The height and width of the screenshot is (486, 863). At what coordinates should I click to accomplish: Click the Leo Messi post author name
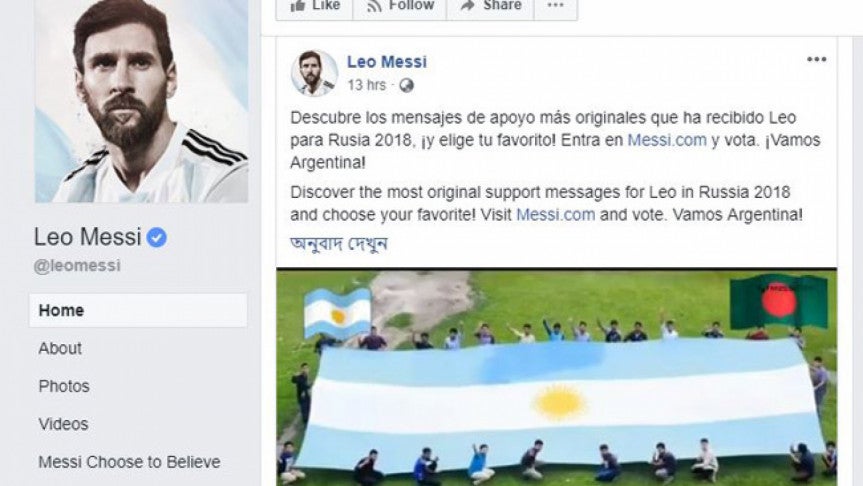pos(386,62)
